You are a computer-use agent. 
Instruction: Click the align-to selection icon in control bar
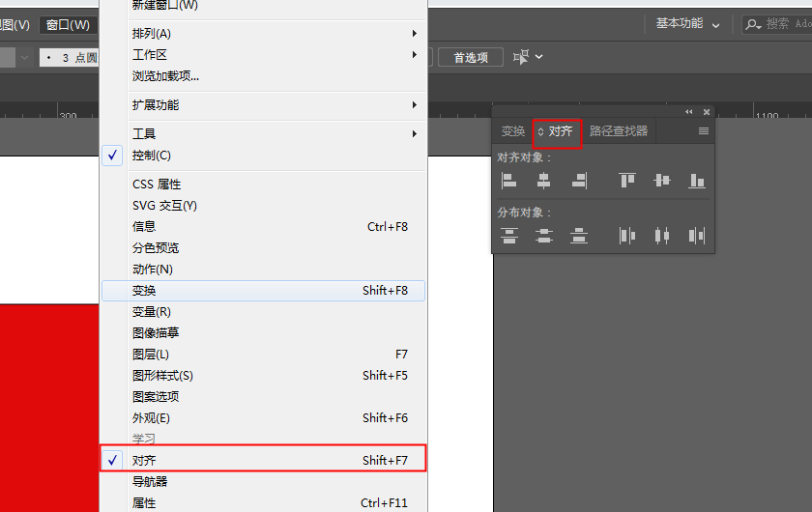tap(521, 56)
